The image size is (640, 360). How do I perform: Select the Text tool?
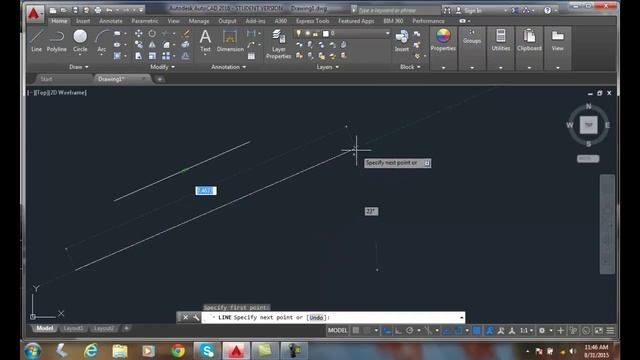pyautogui.click(x=205, y=40)
